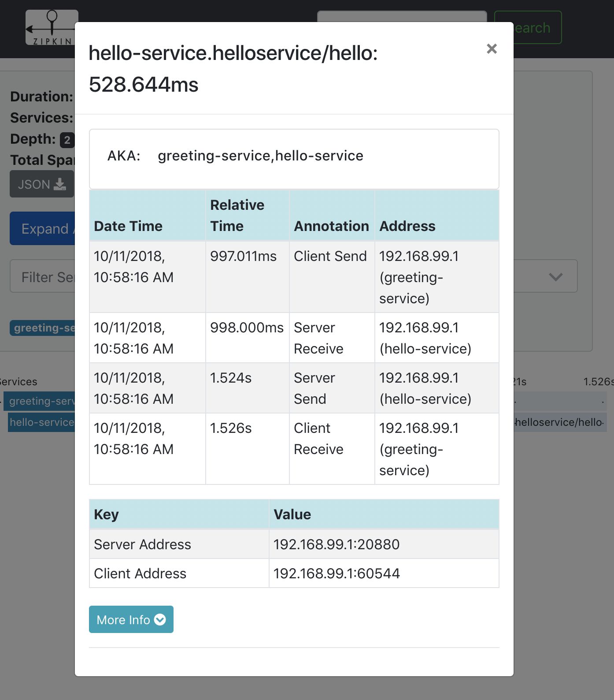The height and width of the screenshot is (700, 614).
Task: Close the span detail dialog
Action: coord(492,48)
